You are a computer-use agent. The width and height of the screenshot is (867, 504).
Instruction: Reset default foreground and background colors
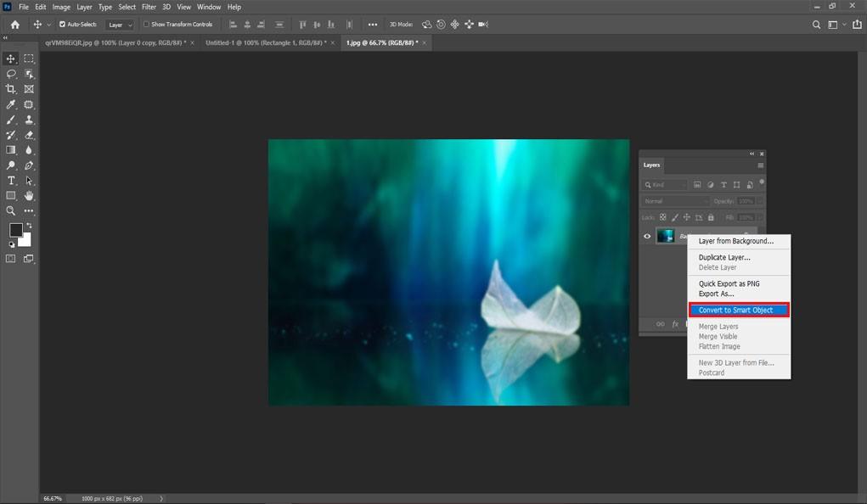(x=12, y=244)
